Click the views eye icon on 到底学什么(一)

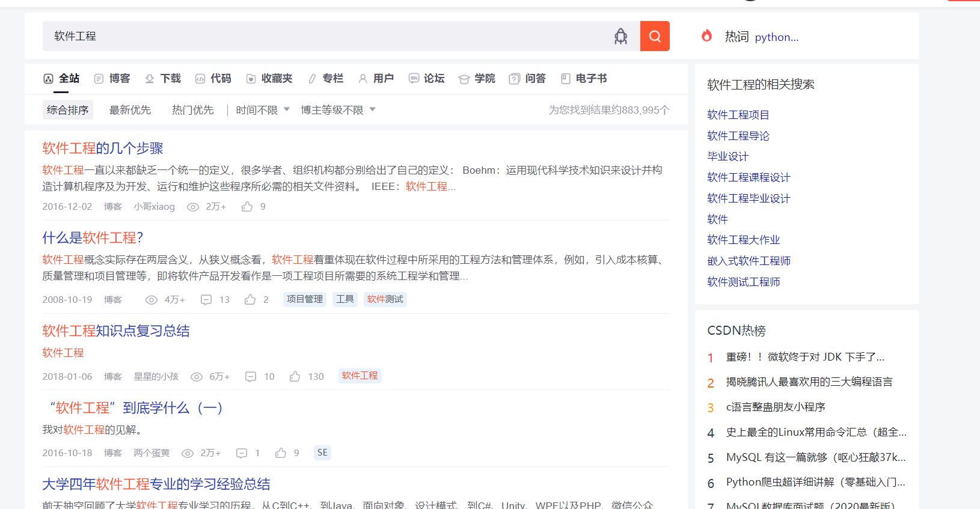click(x=188, y=453)
